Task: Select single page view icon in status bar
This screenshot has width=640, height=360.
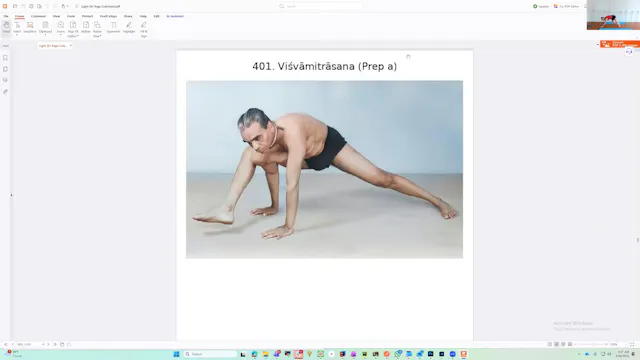Action: (550, 344)
